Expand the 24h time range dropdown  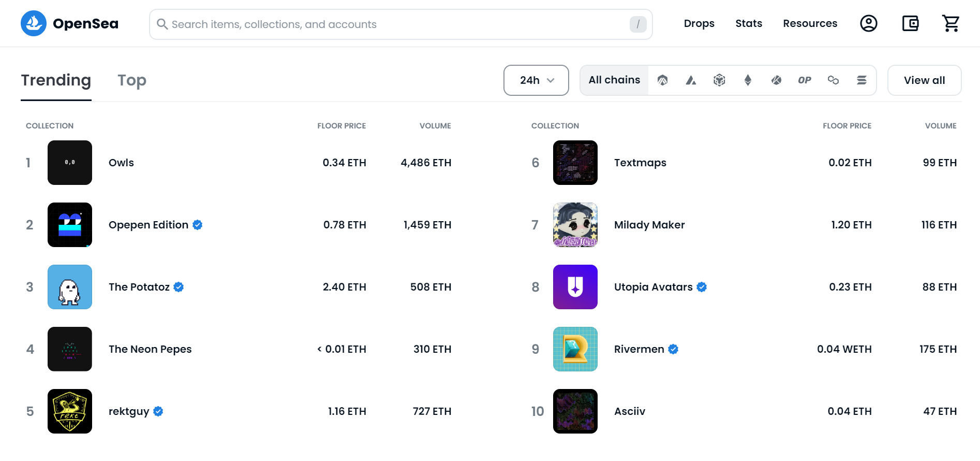[536, 80]
